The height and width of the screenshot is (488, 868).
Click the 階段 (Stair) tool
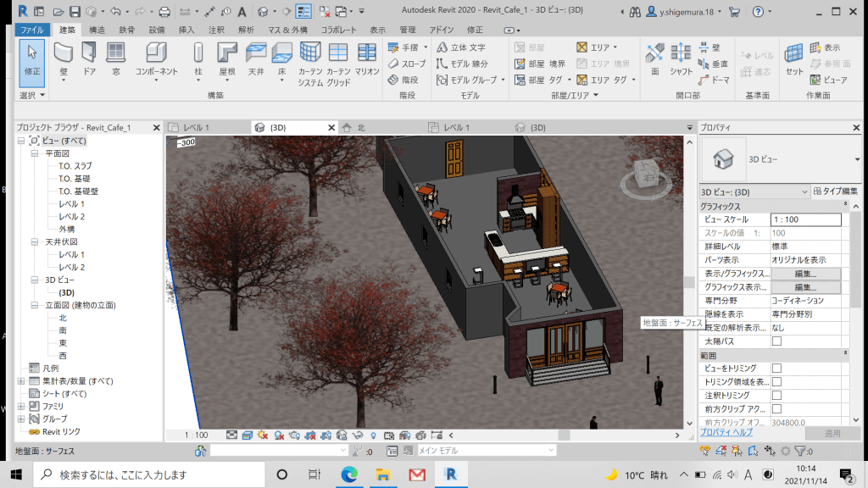[x=407, y=80]
